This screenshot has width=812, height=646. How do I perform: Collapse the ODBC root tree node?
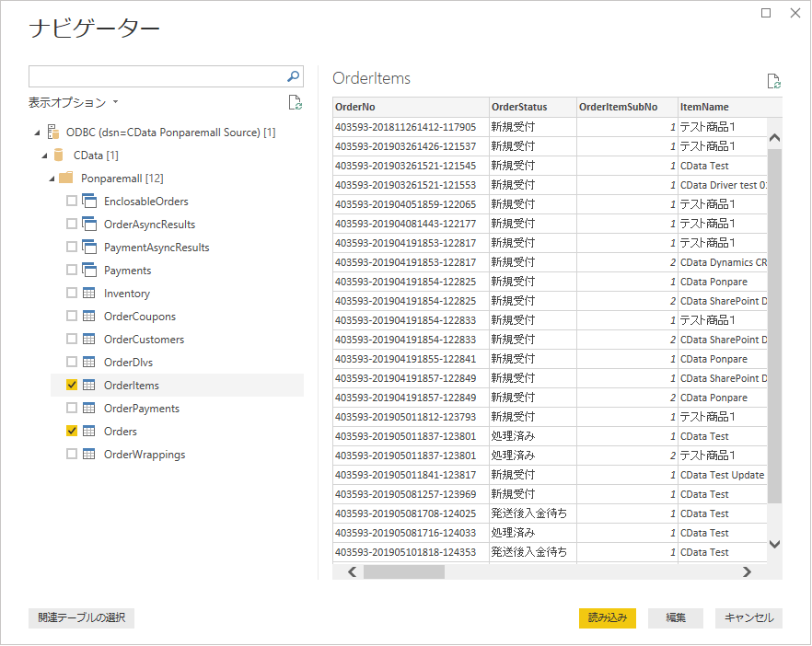pyautogui.click(x=36, y=133)
